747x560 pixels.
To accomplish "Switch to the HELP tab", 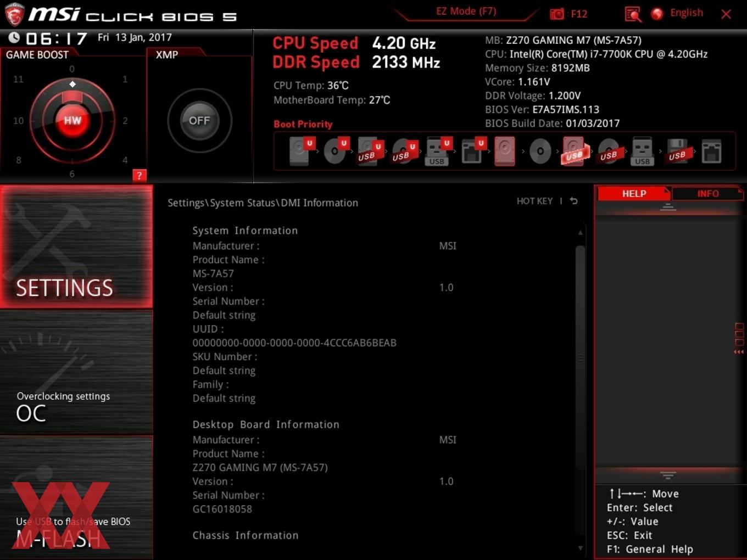I will coord(634,194).
